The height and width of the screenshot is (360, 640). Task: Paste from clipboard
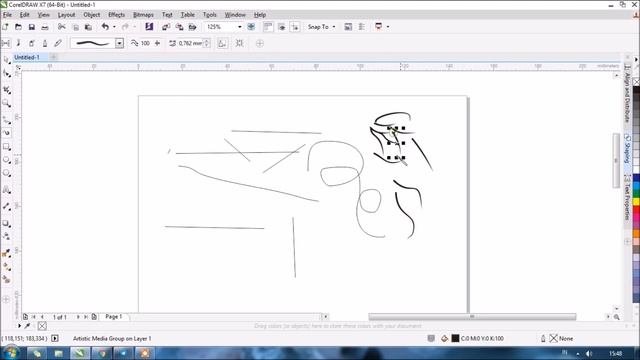coord(88,27)
